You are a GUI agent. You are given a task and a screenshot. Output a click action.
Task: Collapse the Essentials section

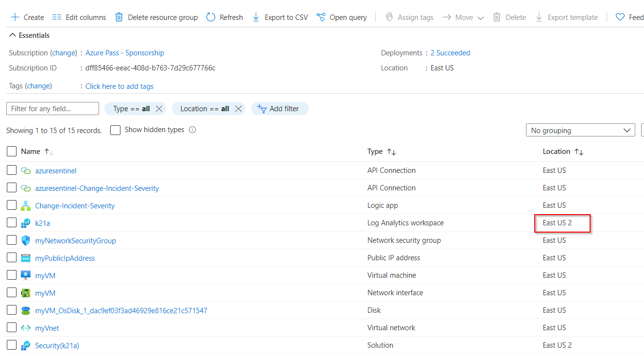(x=12, y=34)
